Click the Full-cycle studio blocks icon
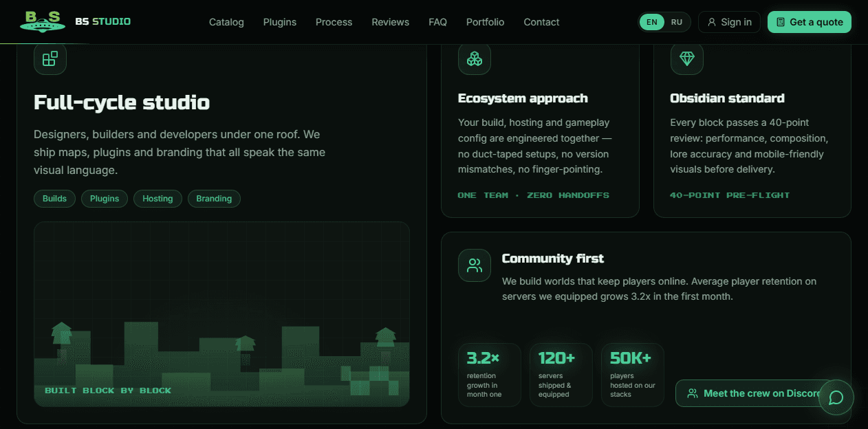The height and width of the screenshot is (429, 868). [50, 58]
